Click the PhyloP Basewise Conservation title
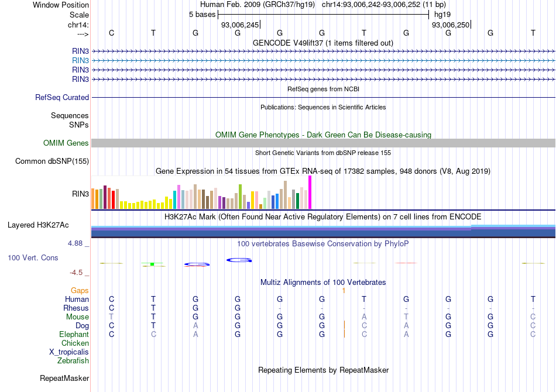 coord(322,243)
